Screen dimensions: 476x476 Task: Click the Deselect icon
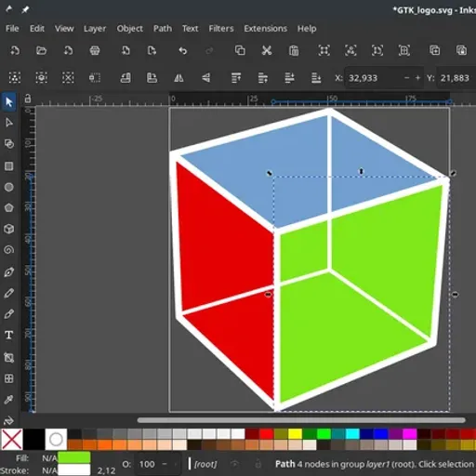tap(68, 77)
